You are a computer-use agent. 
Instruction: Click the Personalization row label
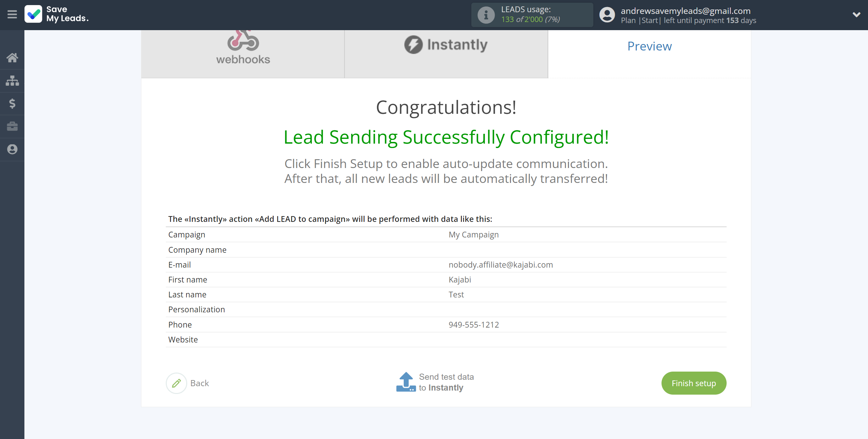tap(196, 310)
